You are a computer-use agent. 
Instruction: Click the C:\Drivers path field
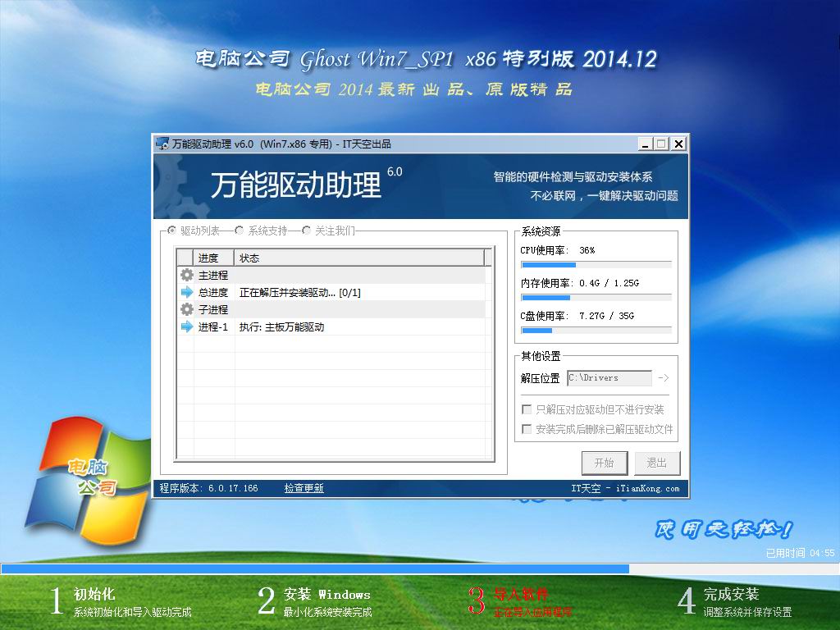pyautogui.click(x=609, y=378)
